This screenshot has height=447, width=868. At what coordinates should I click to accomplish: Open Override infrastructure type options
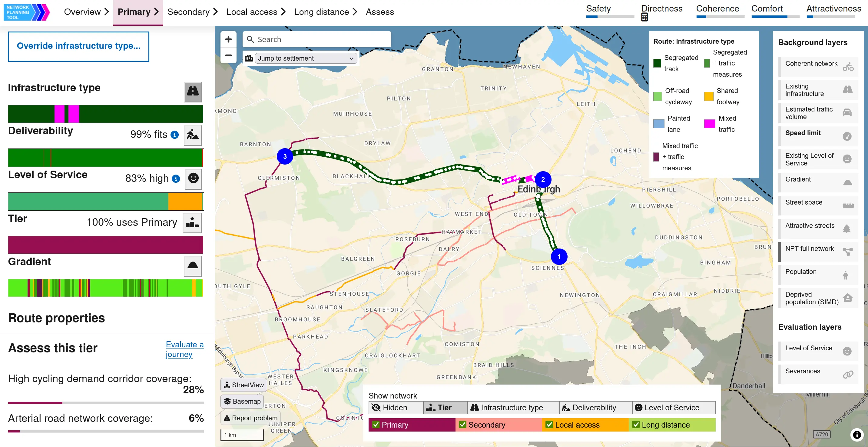(x=78, y=46)
